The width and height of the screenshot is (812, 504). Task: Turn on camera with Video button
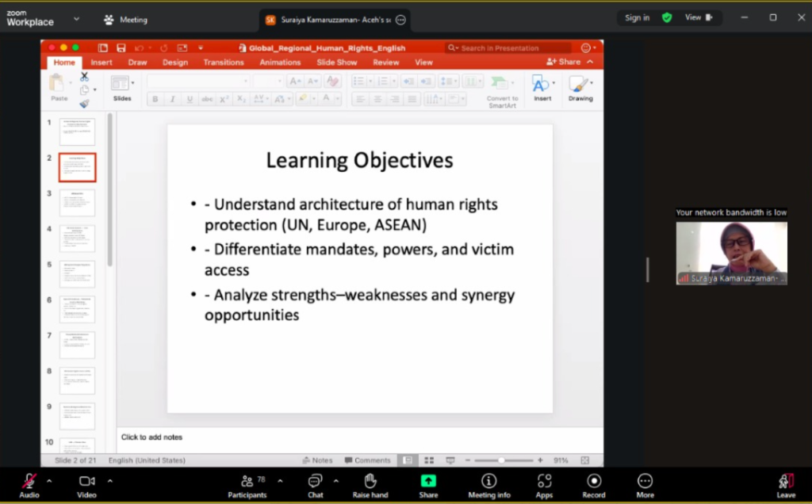pos(86,486)
